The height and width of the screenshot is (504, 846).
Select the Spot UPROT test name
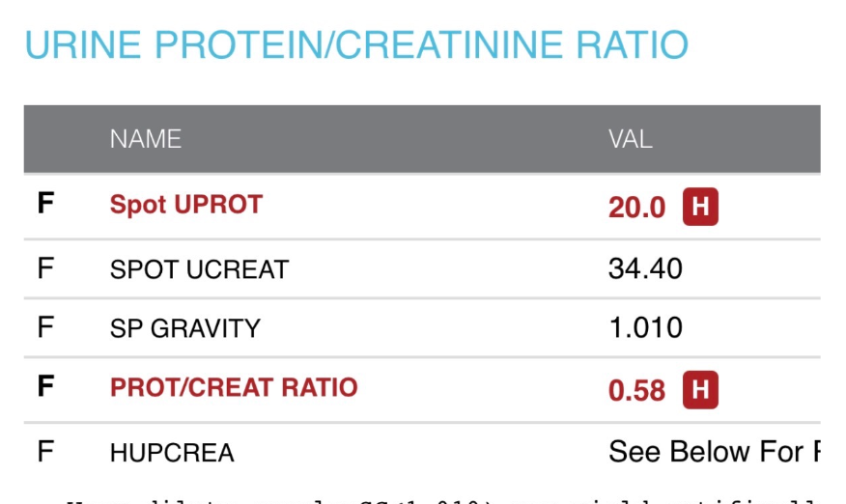click(x=185, y=206)
